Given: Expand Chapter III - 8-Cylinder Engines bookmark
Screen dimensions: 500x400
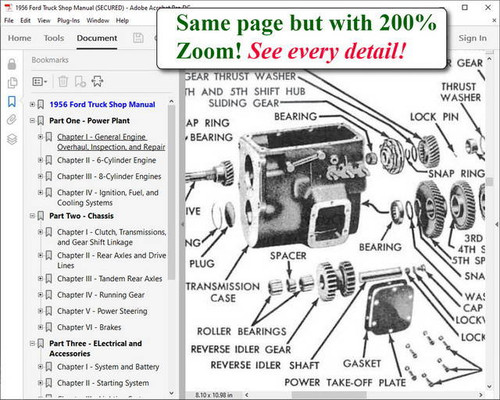Looking at the screenshot, I should (x=40, y=176).
